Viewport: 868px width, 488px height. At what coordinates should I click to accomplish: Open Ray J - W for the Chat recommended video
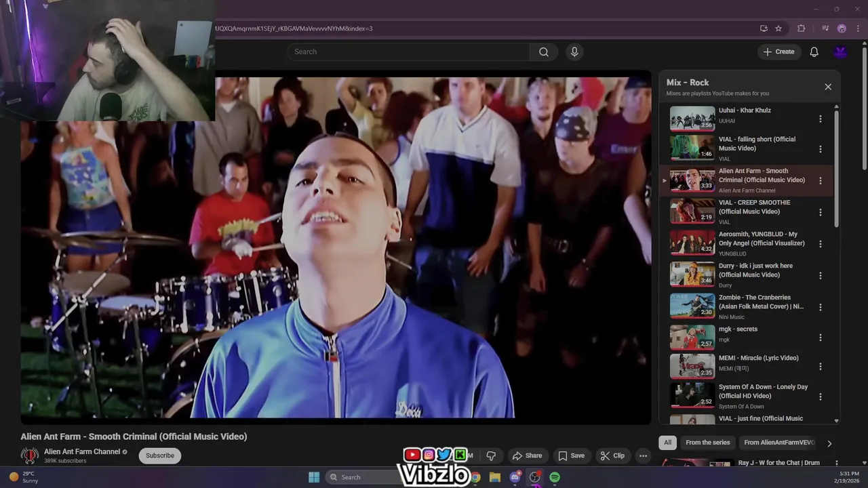pos(779,463)
